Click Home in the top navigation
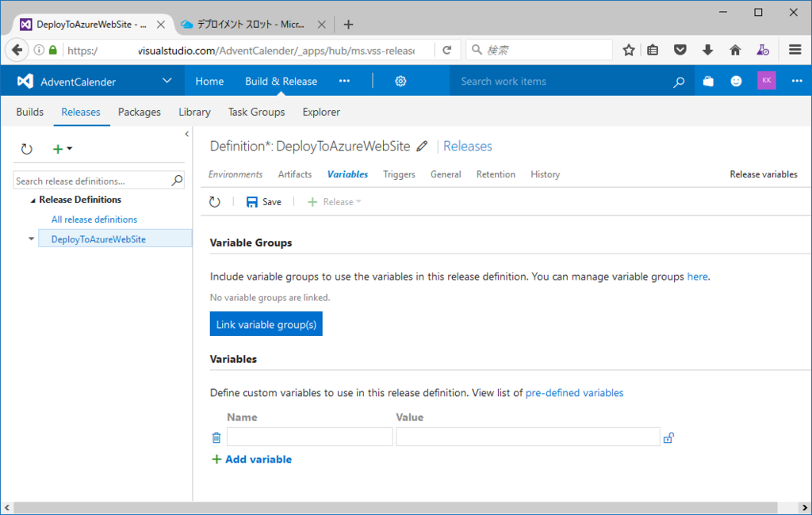 tap(209, 82)
